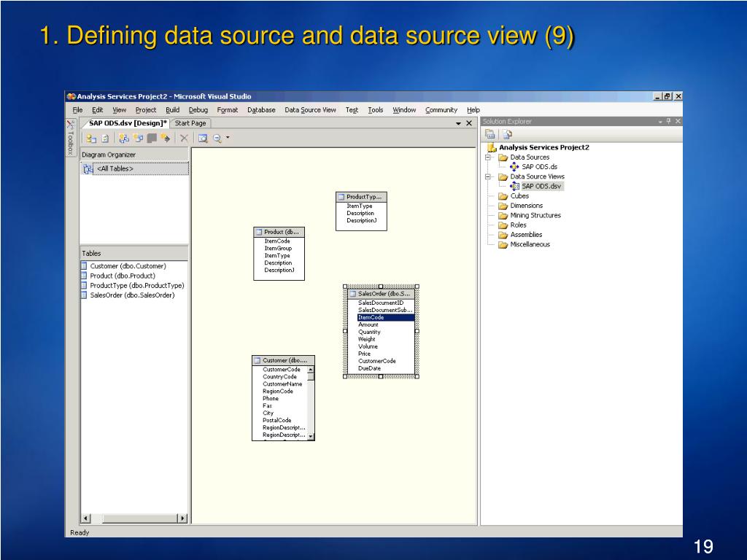Click the All Tables diagram icon
The height and width of the screenshot is (560, 747).
pyautogui.click(x=88, y=168)
